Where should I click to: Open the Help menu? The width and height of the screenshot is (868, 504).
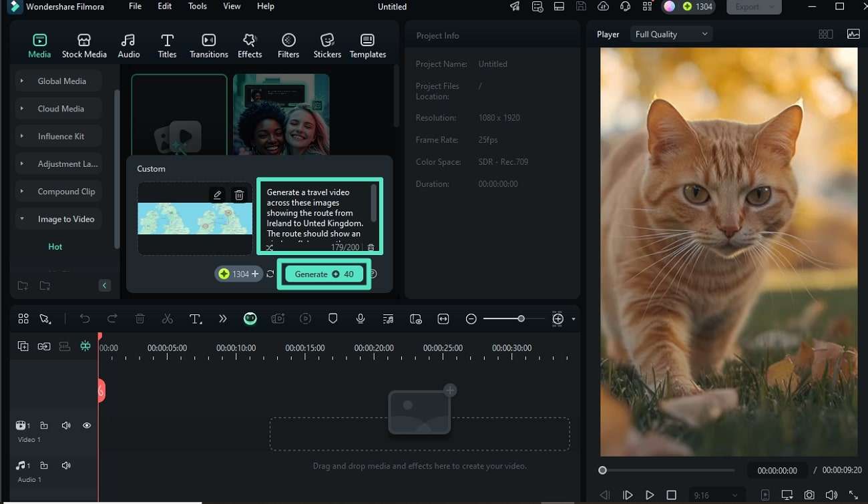tap(265, 6)
